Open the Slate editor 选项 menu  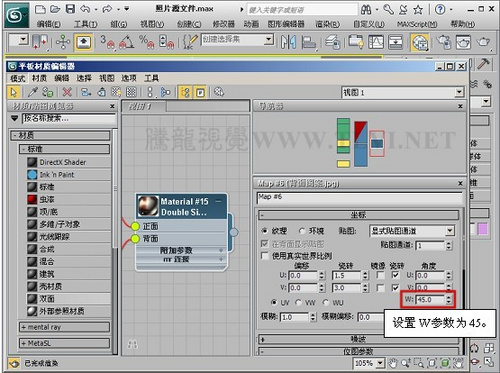(129, 78)
